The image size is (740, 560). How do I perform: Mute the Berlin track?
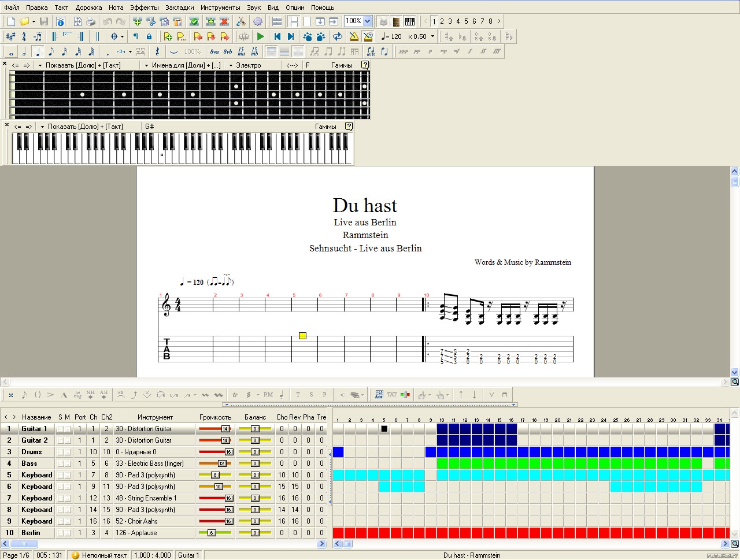pos(68,533)
